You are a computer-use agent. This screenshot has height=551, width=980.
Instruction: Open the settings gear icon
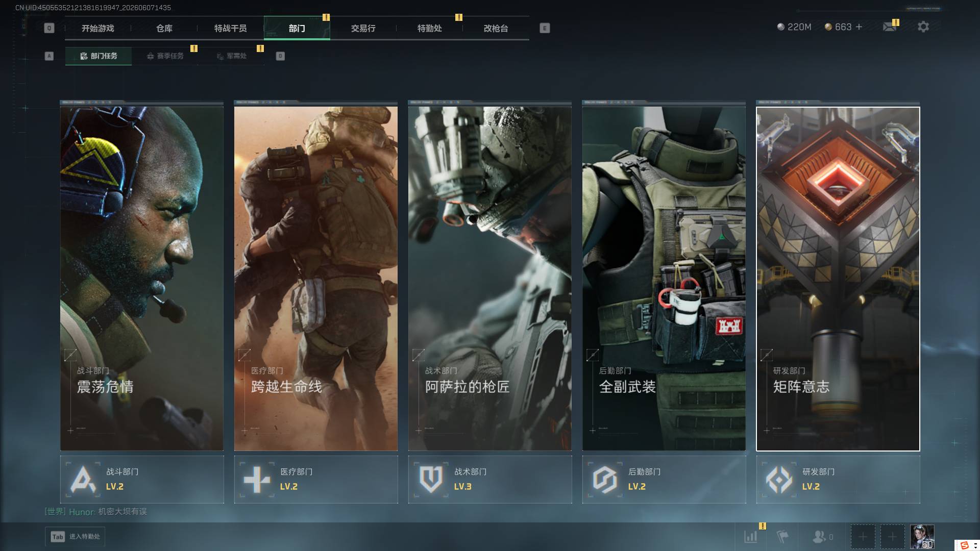pyautogui.click(x=923, y=27)
